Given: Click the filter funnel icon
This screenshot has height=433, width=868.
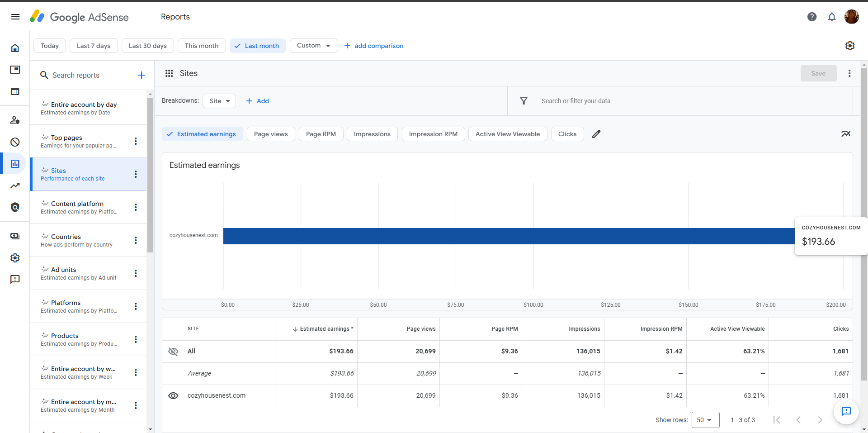Looking at the screenshot, I should (x=524, y=101).
